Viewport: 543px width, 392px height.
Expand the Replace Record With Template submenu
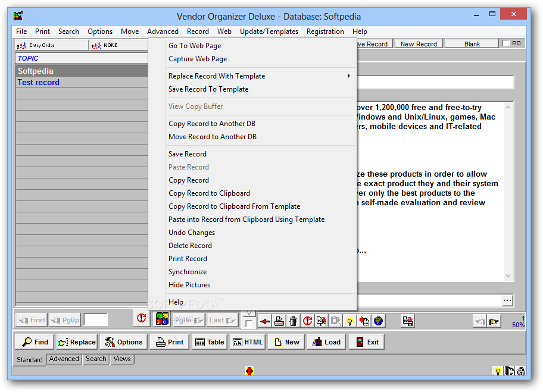coord(349,76)
